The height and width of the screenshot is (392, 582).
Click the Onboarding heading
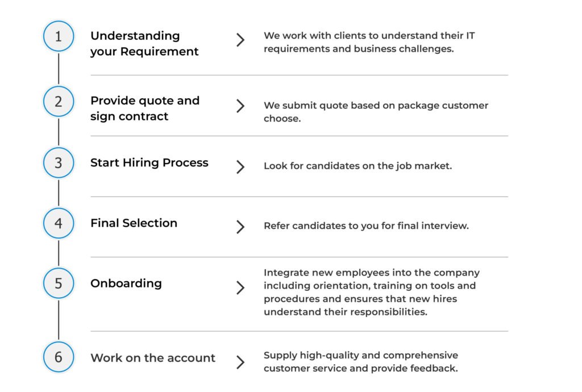click(126, 283)
